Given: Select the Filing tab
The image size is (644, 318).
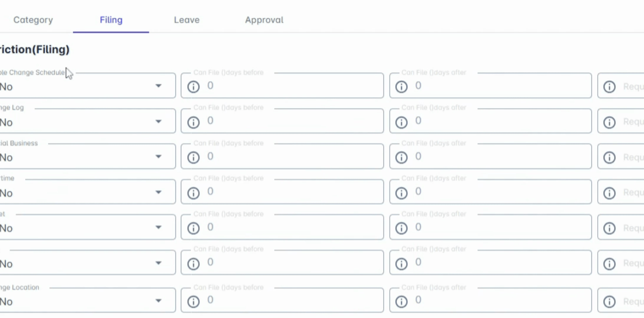Looking at the screenshot, I should [111, 20].
